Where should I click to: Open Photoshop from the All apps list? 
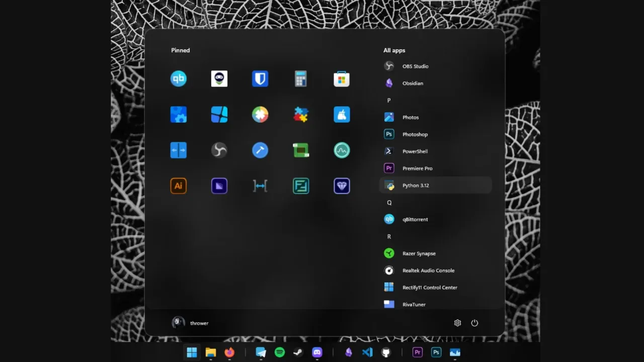[415, 134]
